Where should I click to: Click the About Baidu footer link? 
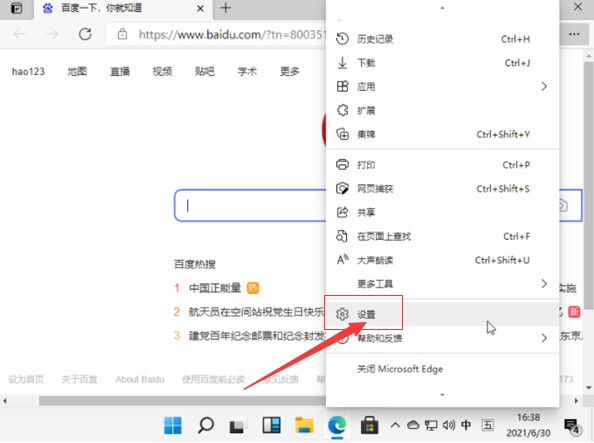pos(140,379)
